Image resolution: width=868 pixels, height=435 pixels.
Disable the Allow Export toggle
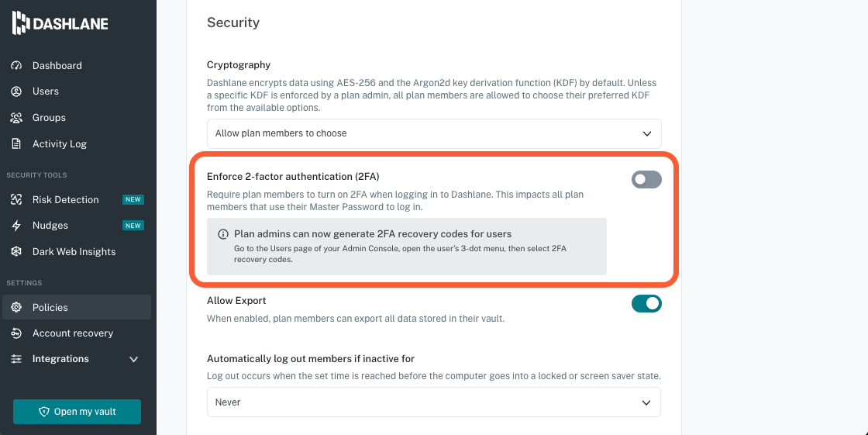tap(646, 303)
